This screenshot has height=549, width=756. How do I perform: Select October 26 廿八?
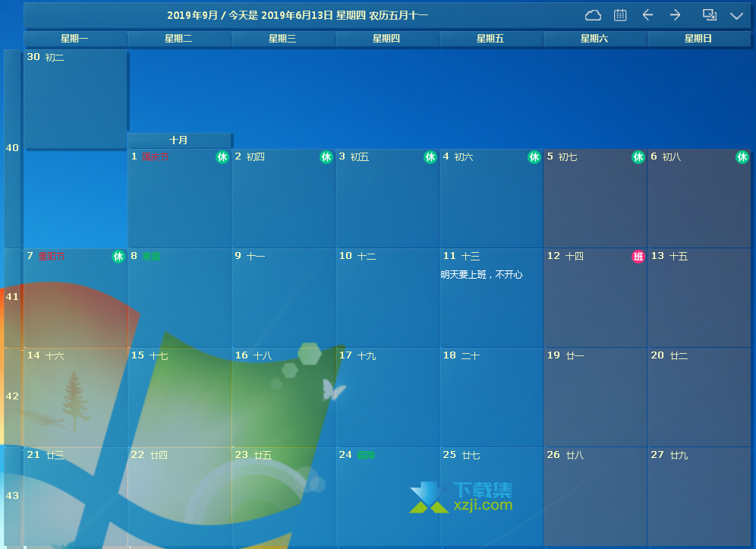click(x=595, y=497)
